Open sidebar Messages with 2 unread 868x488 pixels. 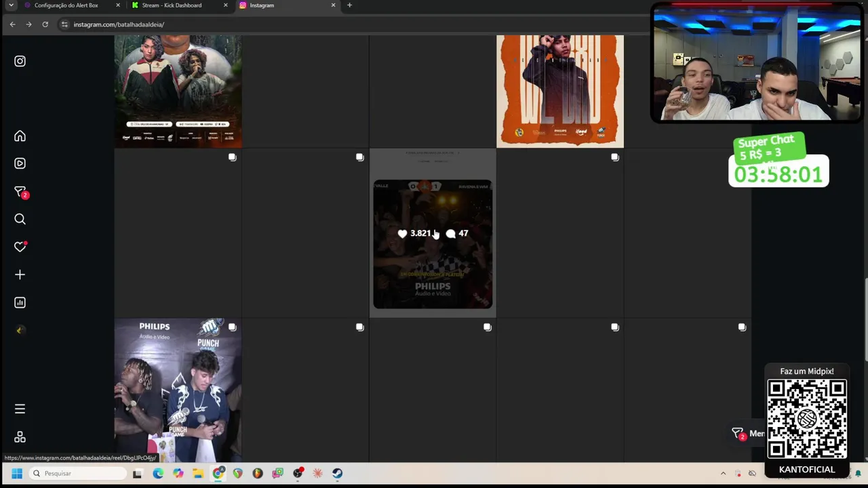click(x=20, y=192)
